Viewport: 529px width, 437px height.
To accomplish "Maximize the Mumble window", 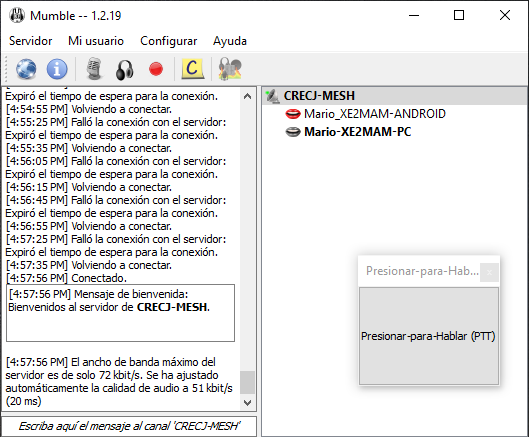I will pyautogui.click(x=459, y=16).
